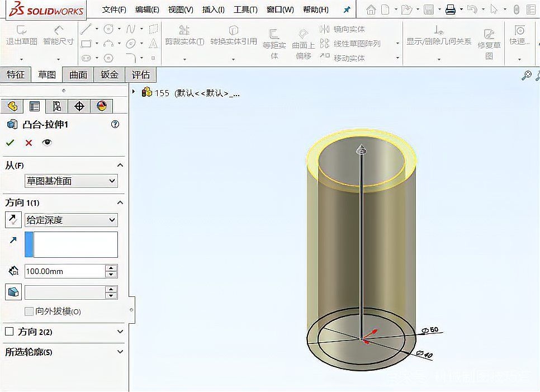
Task: Expand the 所选轮廓 section
Action: [x=120, y=352]
